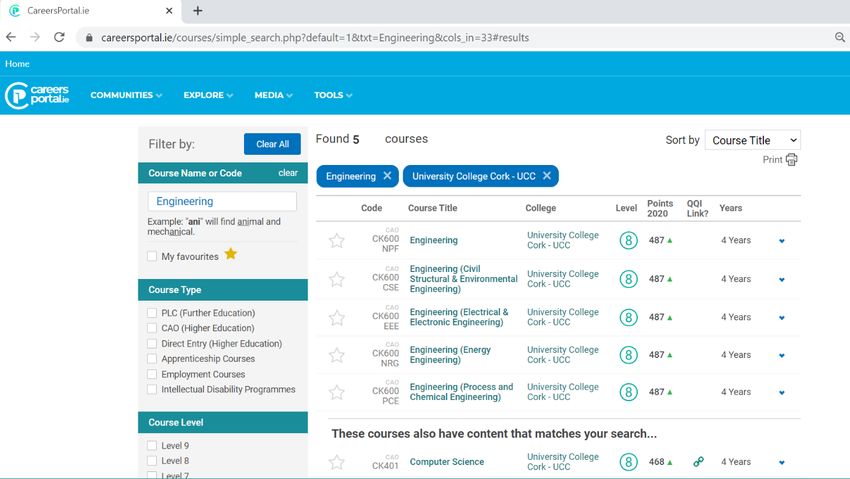850x479 pixels.
Task: View site lock security info
Action: click(89, 37)
